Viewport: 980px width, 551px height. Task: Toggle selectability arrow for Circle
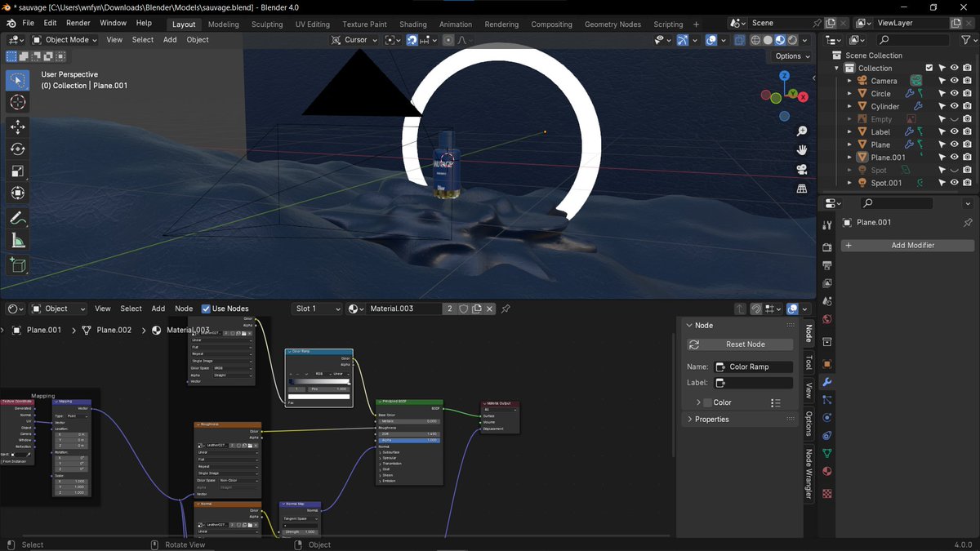coord(941,94)
